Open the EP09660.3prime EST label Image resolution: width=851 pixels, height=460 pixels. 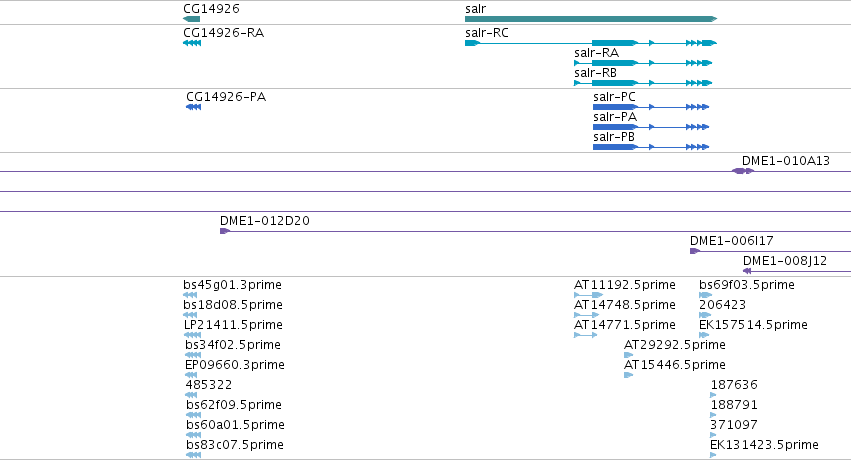point(235,365)
